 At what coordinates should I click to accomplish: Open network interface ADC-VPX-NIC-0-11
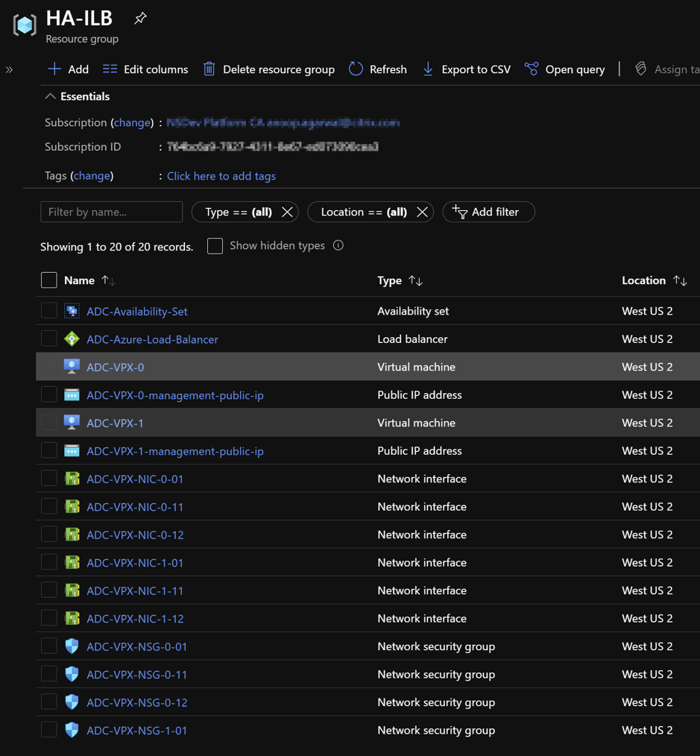tap(135, 507)
